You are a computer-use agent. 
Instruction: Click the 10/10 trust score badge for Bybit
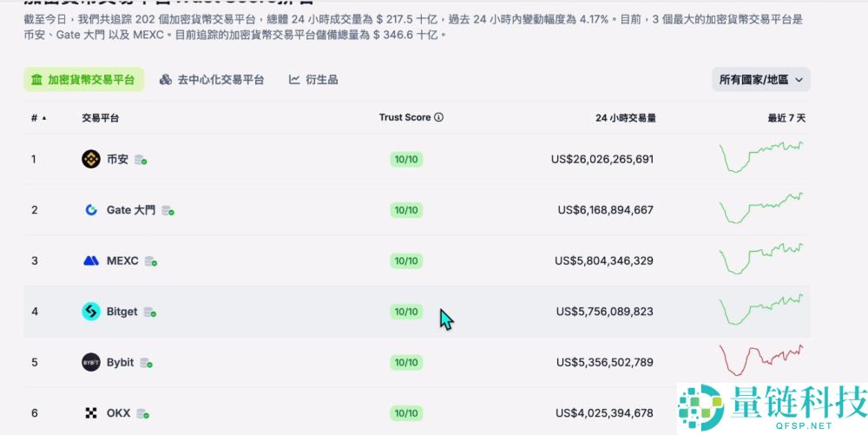pos(406,362)
